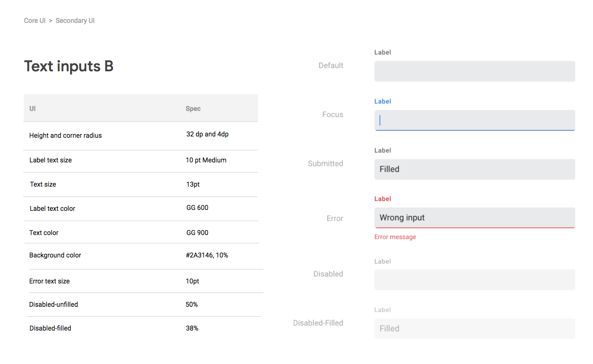
Task: Open the Secondary UI breadcrumb link
Action: click(x=75, y=21)
